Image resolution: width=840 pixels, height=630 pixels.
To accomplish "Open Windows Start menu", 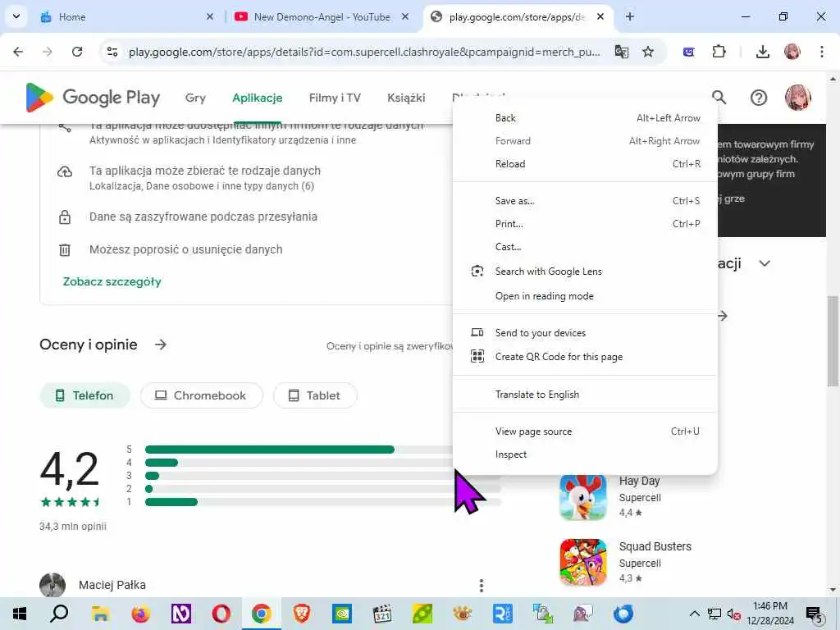I will [20, 614].
